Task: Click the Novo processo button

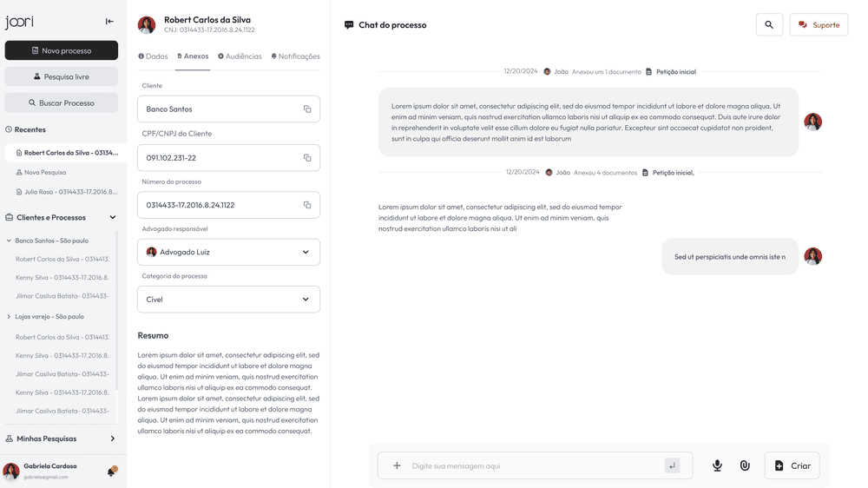Action: (x=62, y=50)
